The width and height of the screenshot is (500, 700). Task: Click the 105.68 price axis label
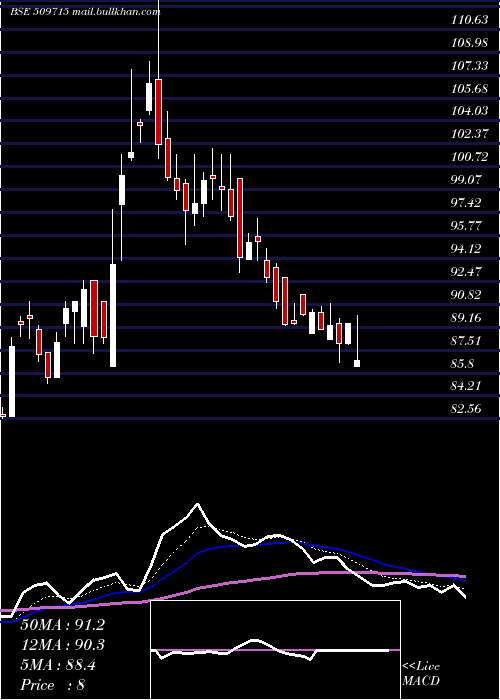point(469,89)
